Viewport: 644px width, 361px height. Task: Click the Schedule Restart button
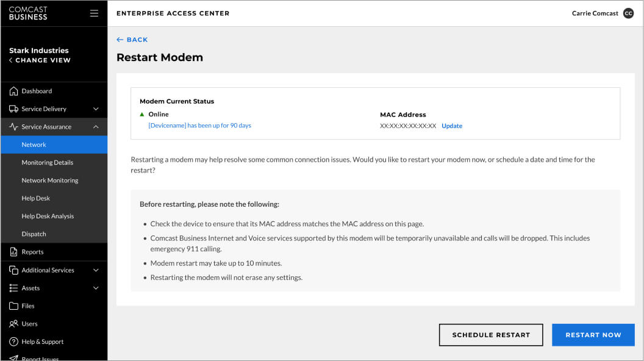[x=490, y=335]
